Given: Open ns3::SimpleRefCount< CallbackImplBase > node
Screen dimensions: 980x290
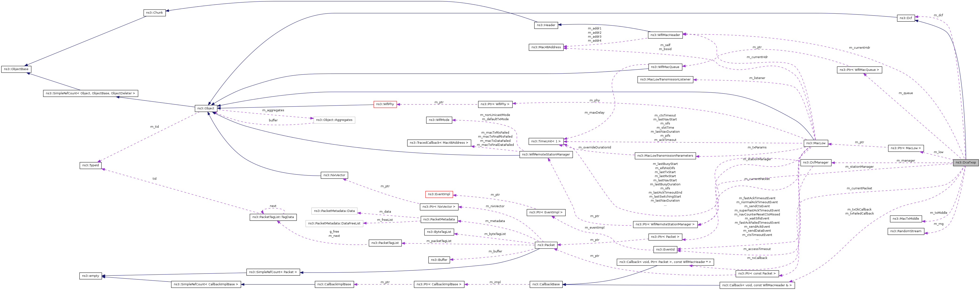Looking at the screenshot, I should (206, 284).
